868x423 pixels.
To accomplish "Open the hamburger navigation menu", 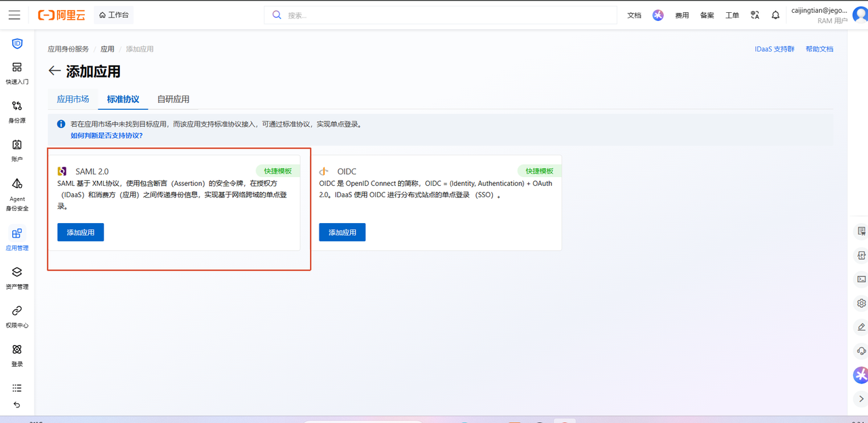I will pos(14,15).
